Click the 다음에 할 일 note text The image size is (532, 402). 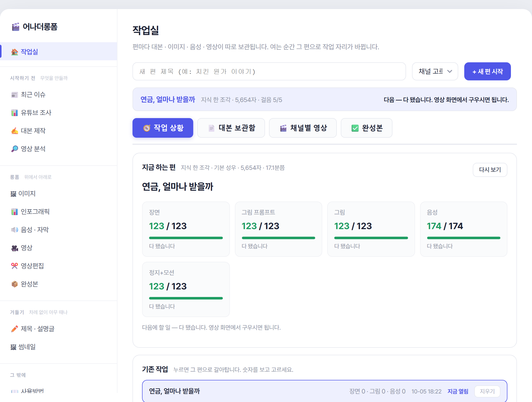click(x=211, y=327)
